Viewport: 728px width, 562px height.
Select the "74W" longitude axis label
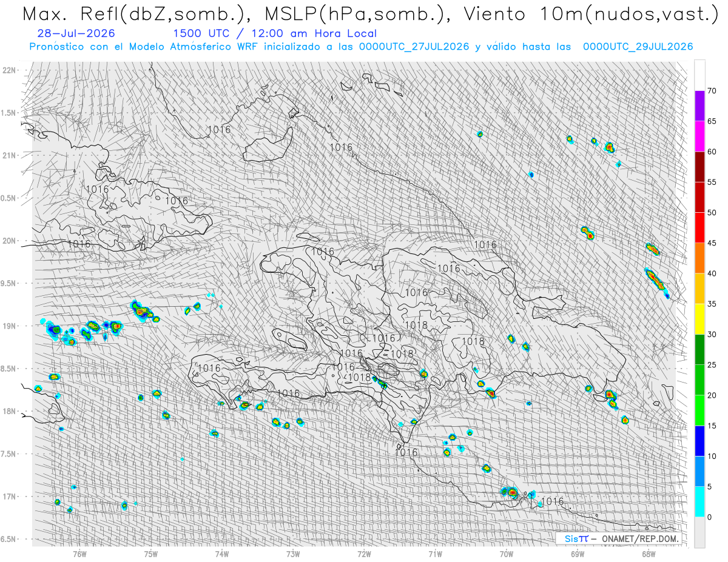222,554
